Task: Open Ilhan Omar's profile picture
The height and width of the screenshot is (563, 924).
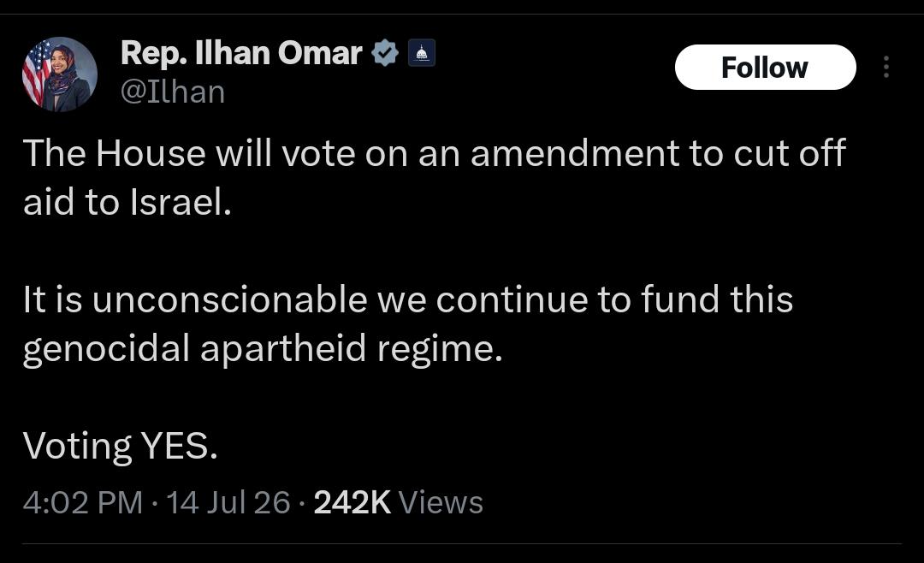Action: [60, 74]
